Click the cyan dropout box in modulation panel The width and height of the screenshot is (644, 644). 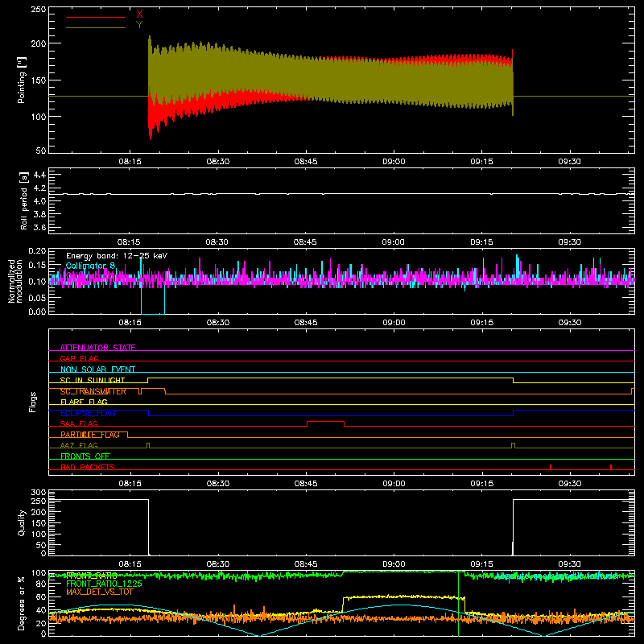pyautogui.click(x=153, y=299)
